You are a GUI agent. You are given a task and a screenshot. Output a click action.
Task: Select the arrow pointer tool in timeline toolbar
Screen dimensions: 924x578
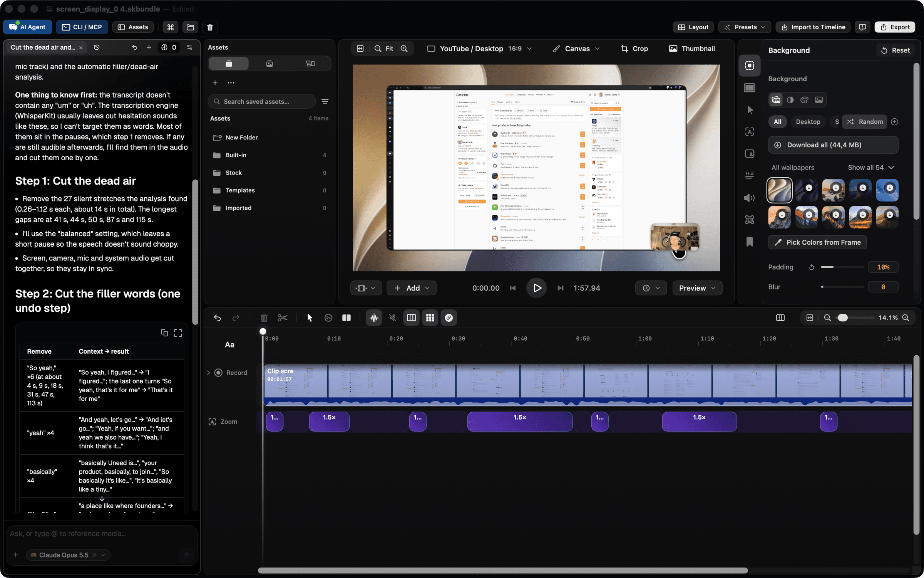pos(310,318)
